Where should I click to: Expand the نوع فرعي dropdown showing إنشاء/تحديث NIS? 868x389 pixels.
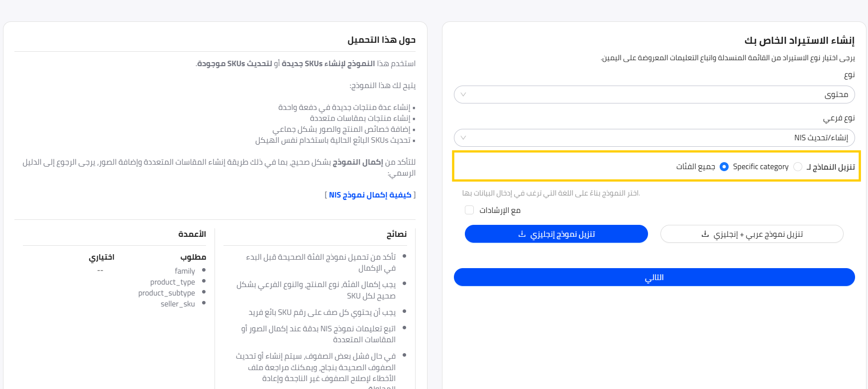(x=654, y=138)
